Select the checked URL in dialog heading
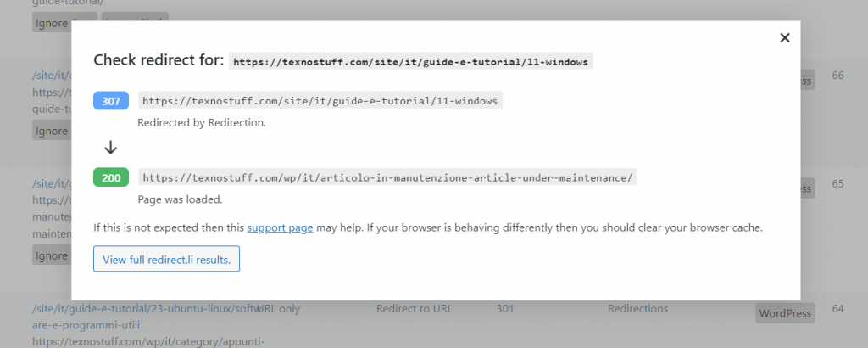 tap(411, 62)
